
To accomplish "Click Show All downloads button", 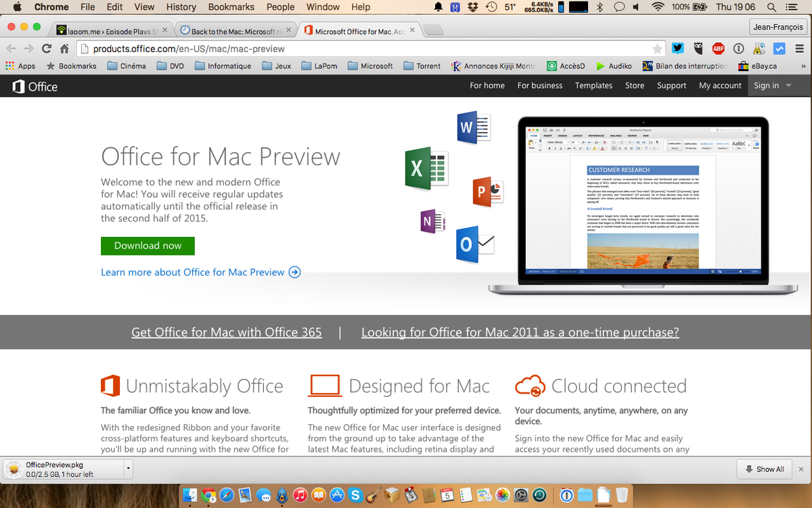I will click(764, 469).
